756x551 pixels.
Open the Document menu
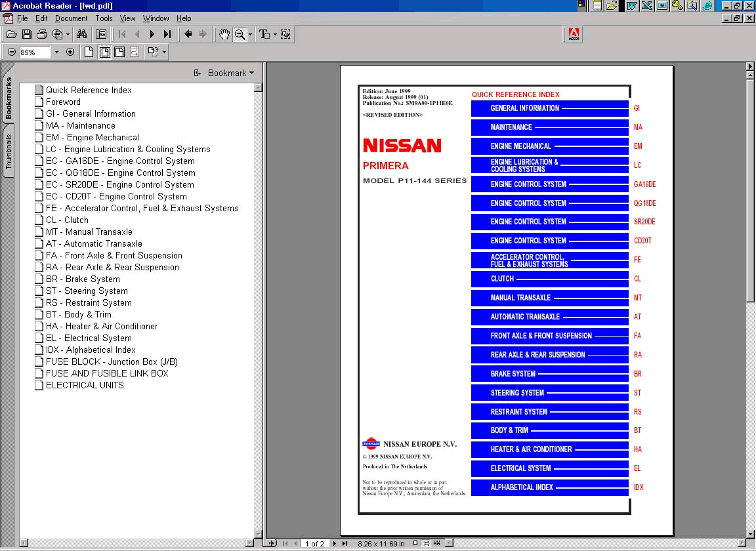[x=72, y=18]
